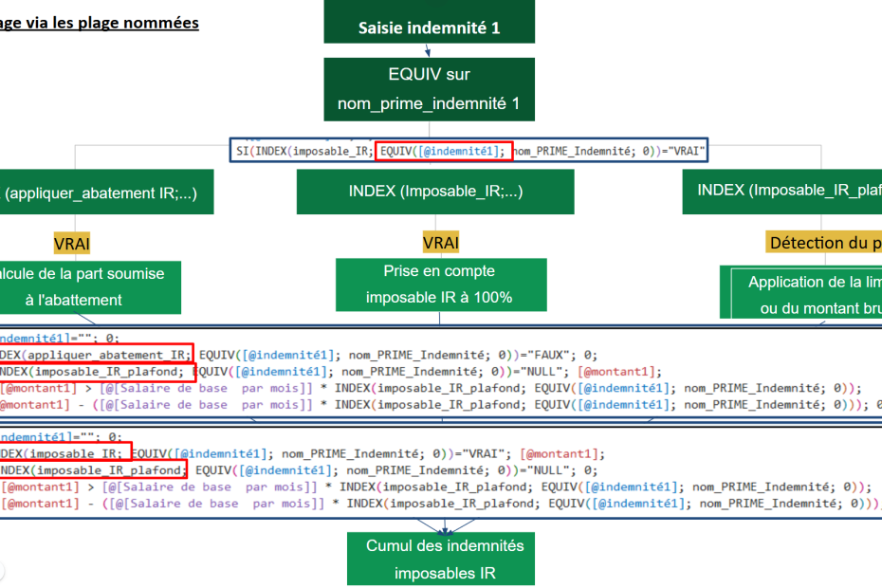This screenshot has width=882, height=588.
Task: Select the formula line ending ="NULL"; 0;
Action: [x=299, y=469]
